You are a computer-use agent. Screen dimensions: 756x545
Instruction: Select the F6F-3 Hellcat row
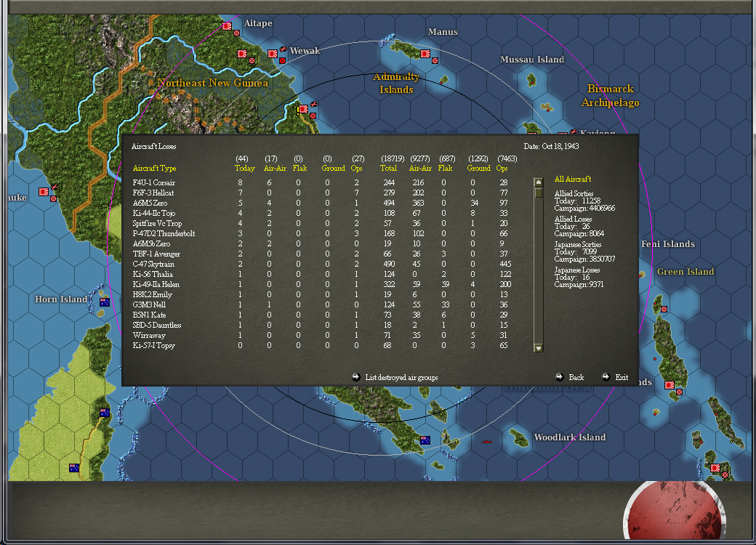click(x=321, y=193)
